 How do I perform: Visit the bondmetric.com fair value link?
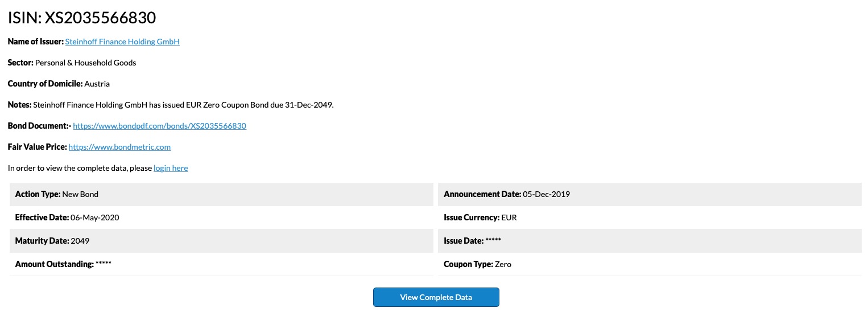119,147
